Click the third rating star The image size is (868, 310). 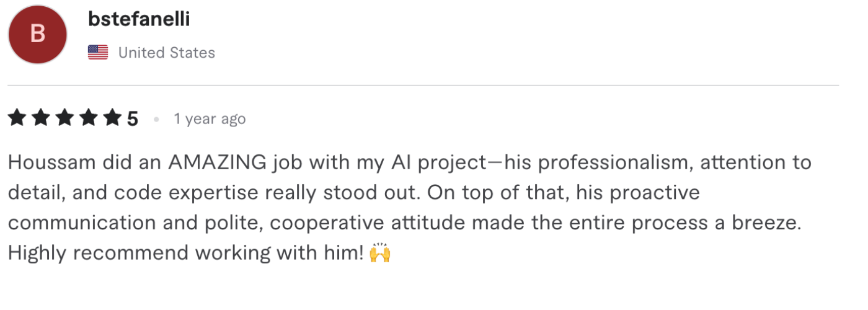pyautogui.click(x=64, y=118)
